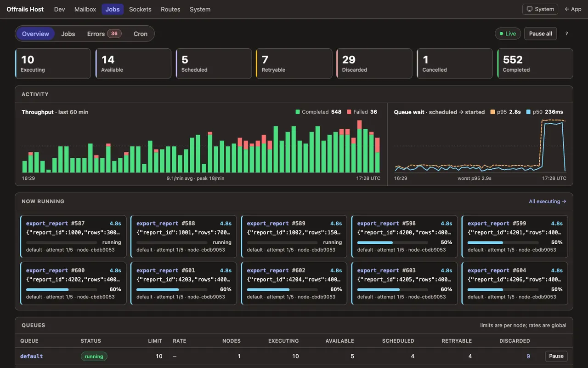This screenshot has width=588, height=368.
Task: Click the Failed legend red swatch
Action: coord(349,112)
